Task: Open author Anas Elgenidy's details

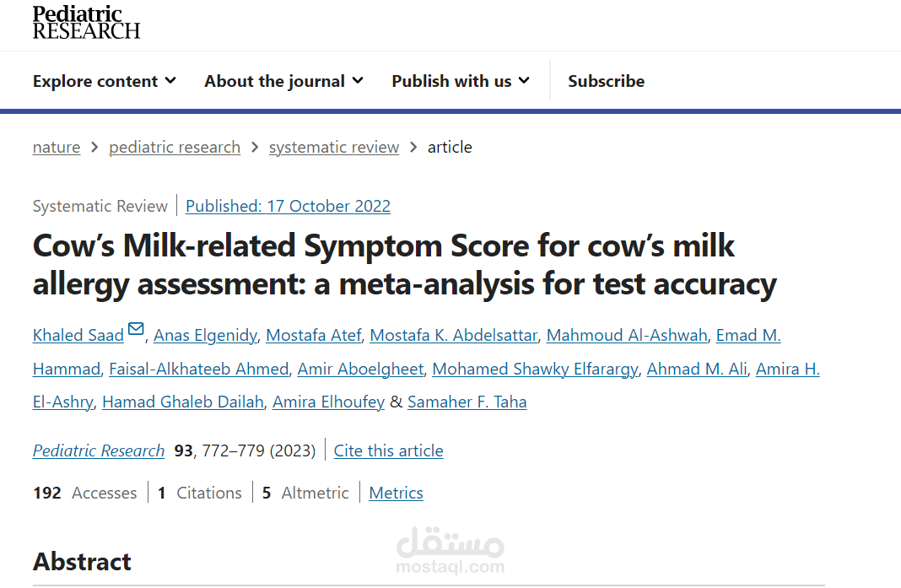Action: [205, 335]
